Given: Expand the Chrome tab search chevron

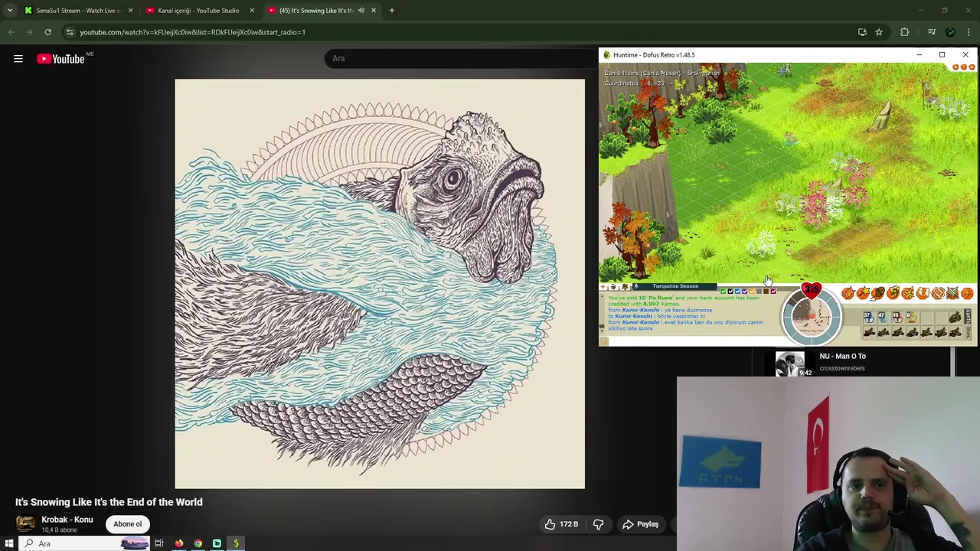Looking at the screenshot, I should (10, 11).
